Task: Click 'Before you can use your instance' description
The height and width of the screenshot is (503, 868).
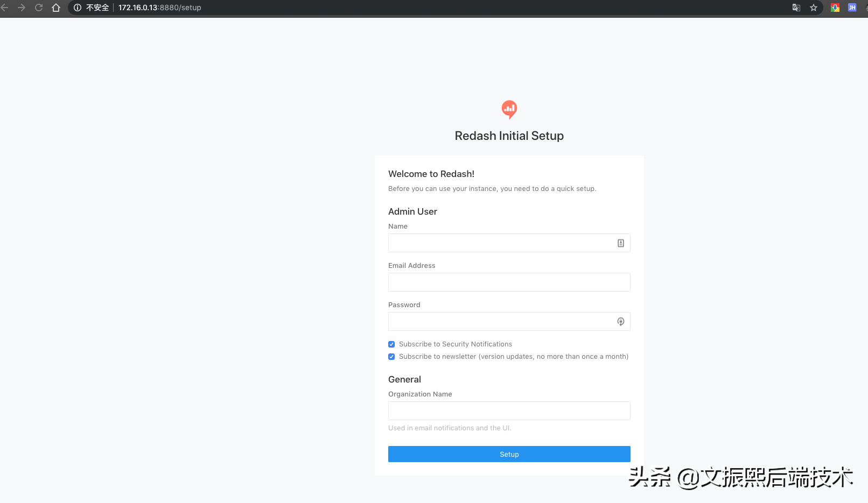Action: point(492,189)
